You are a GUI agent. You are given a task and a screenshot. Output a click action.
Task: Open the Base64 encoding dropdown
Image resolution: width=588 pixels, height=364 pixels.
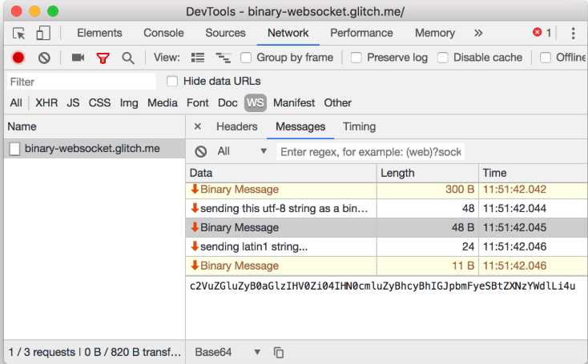tap(228, 352)
